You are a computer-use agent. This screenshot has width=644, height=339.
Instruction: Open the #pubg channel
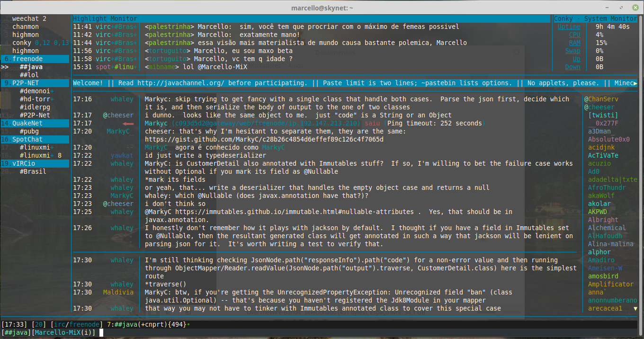29,131
